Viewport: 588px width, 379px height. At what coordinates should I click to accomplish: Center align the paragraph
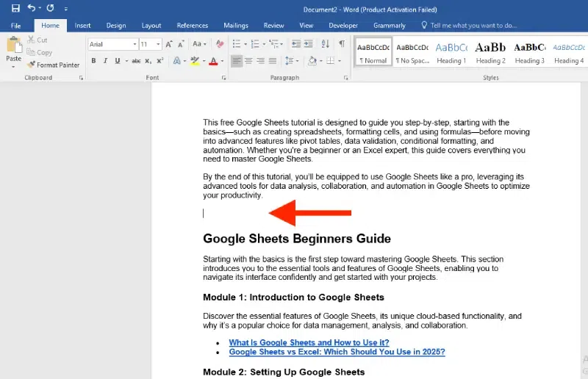tap(248, 61)
